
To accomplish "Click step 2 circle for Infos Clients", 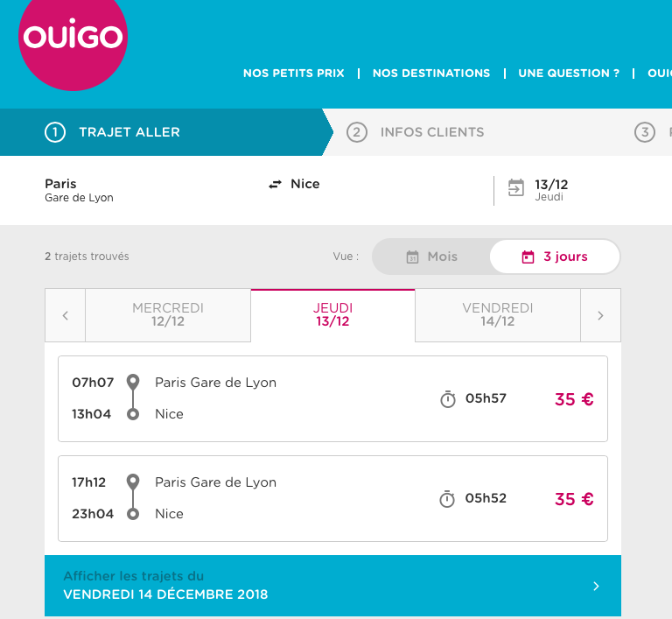I will click(x=357, y=132).
